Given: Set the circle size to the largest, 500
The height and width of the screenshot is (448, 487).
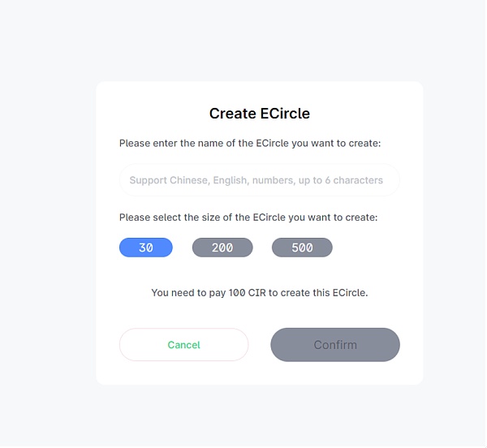Looking at the screenshot, I should click(x=303, y=248).
